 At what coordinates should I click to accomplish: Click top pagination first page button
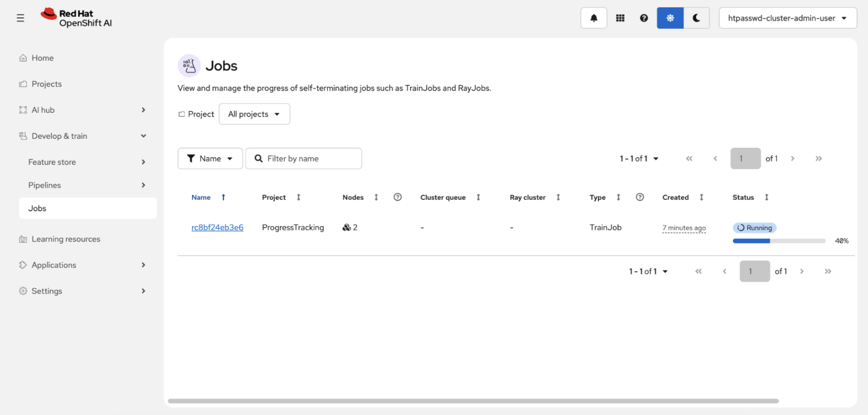click(x=689, y=158)
